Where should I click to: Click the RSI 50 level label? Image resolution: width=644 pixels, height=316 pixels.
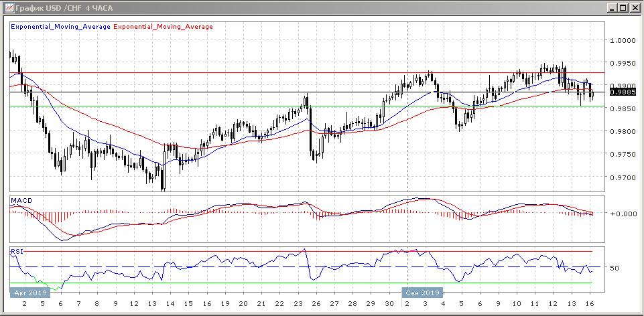click(x=615, y=268)
